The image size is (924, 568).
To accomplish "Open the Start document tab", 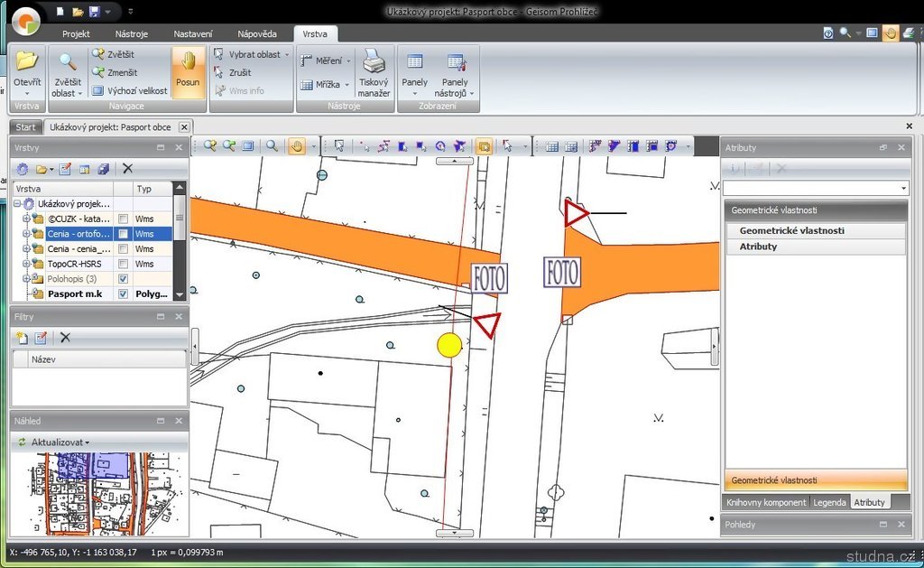I will 25,127.
